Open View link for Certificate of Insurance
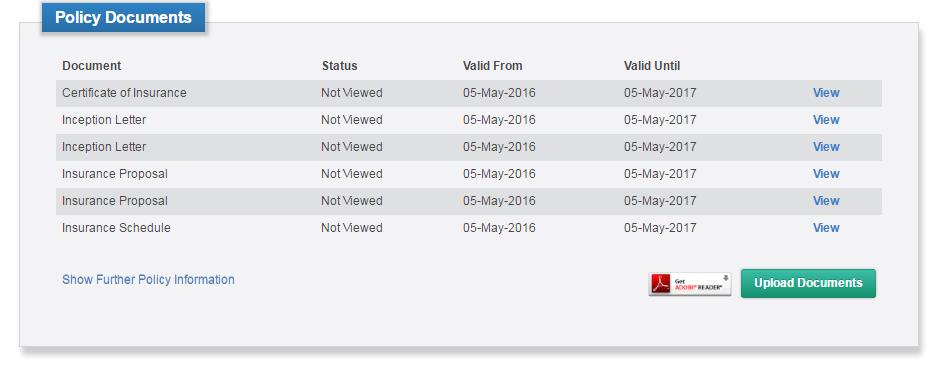Viewport: 928px width, 366px height. tap(826, 93)
